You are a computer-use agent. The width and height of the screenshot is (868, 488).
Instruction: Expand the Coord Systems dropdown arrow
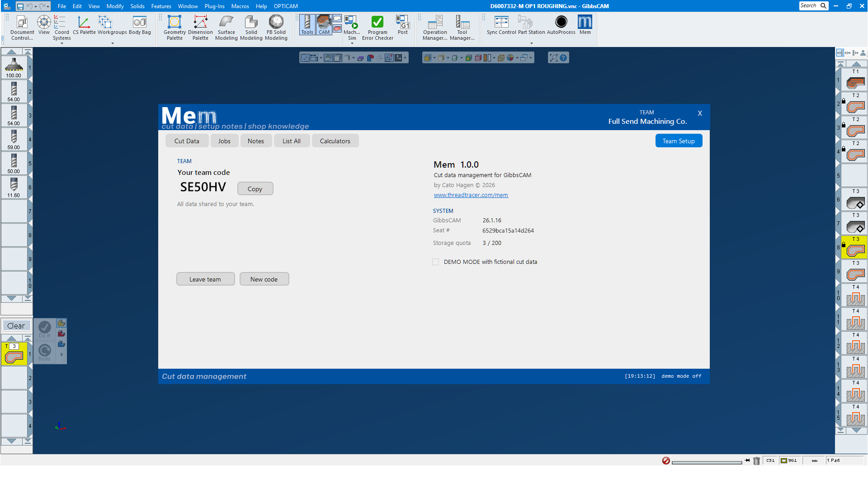pyautogui.click(x=61, y=43)
